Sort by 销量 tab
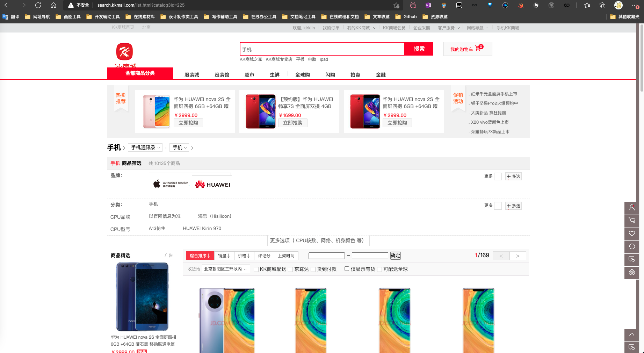The height and width of the screenshot is (353, 644). [224, 256]
